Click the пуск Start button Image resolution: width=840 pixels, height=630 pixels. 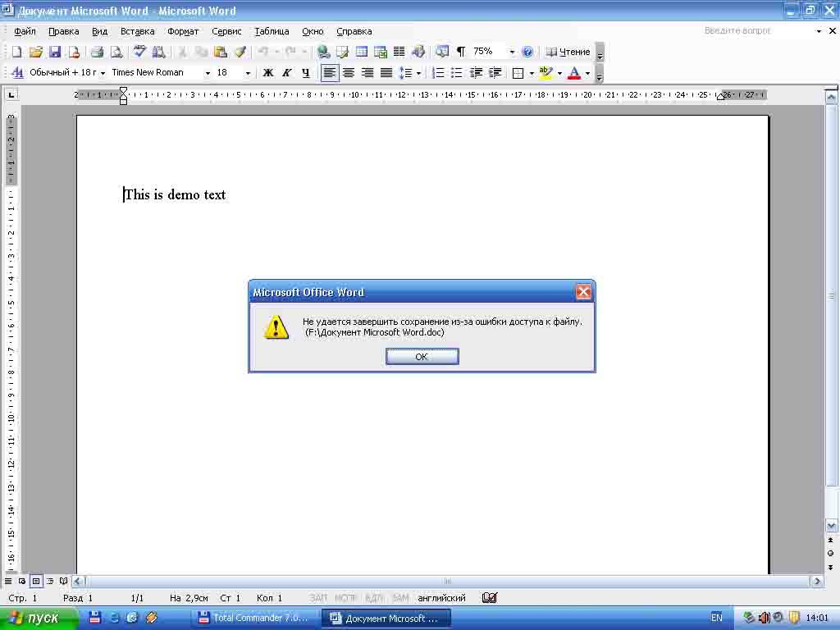click(x=38, y=619)
